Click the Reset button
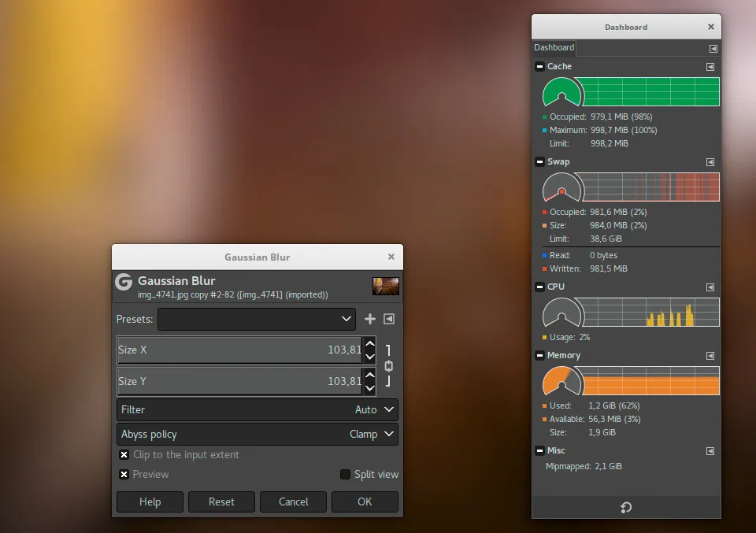Viewport: 756px width, 533px height. (221, 502)
